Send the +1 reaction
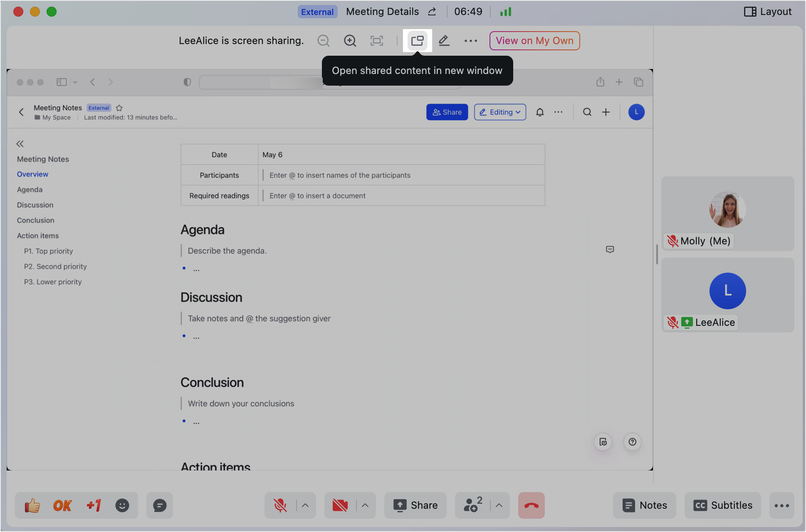 pos(94,505)
